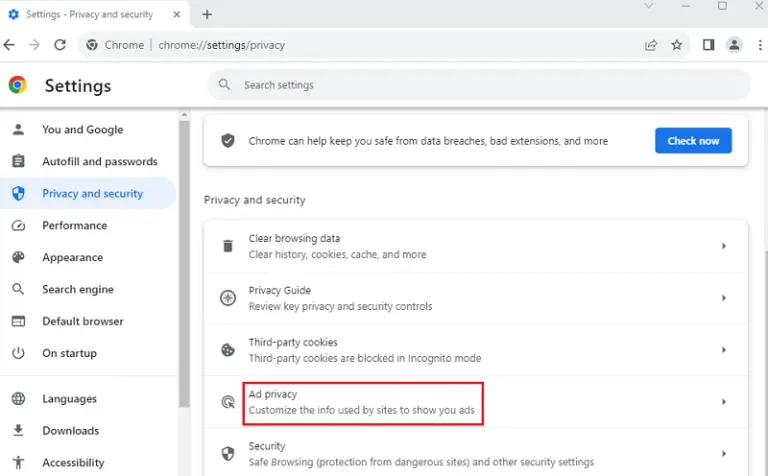Bookmark this page with the star icon
This screenshot has width=768, height=476.
tap(676, 45)
